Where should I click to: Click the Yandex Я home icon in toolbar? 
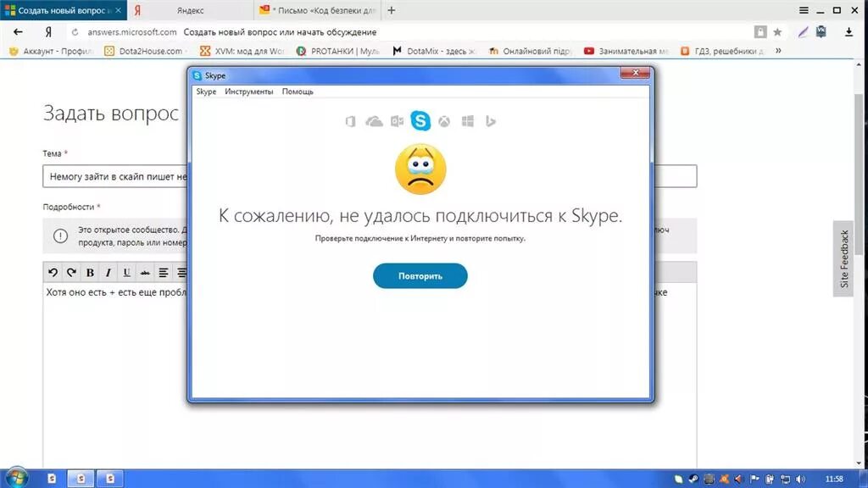(48, 32)
